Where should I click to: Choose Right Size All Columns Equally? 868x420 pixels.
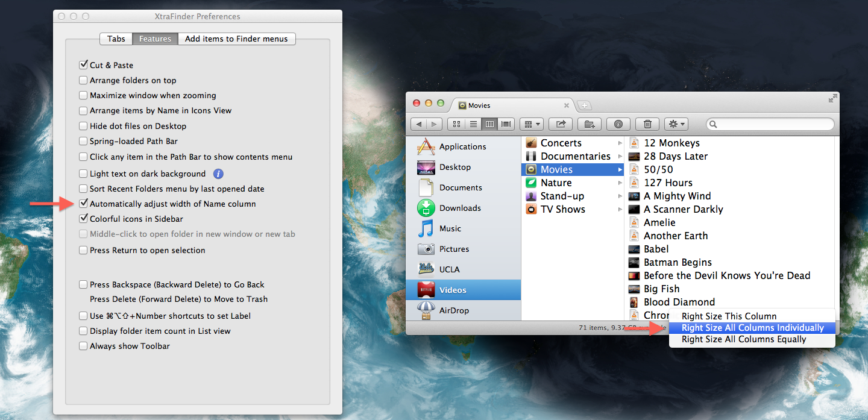point(752,339)
